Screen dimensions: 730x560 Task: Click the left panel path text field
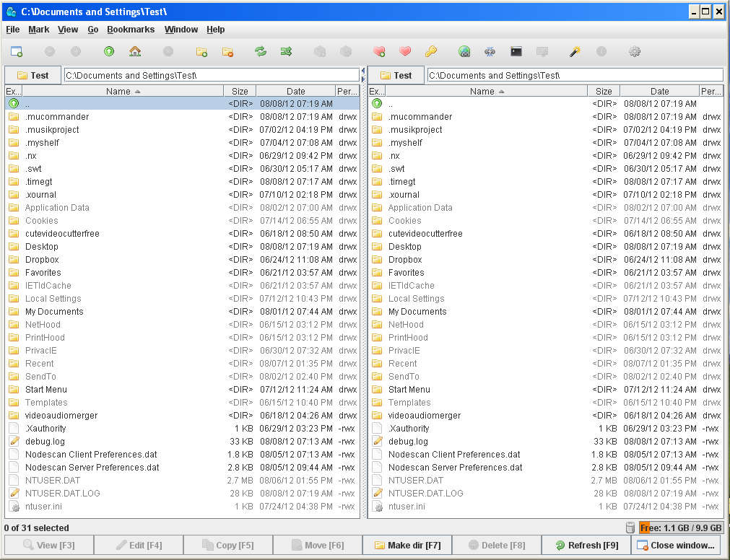[211, 75]
